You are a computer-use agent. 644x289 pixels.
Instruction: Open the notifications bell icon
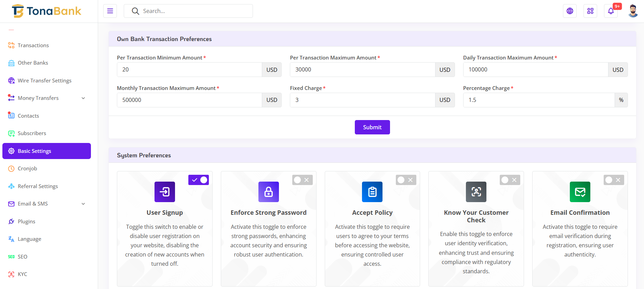[x=611, y=11]
